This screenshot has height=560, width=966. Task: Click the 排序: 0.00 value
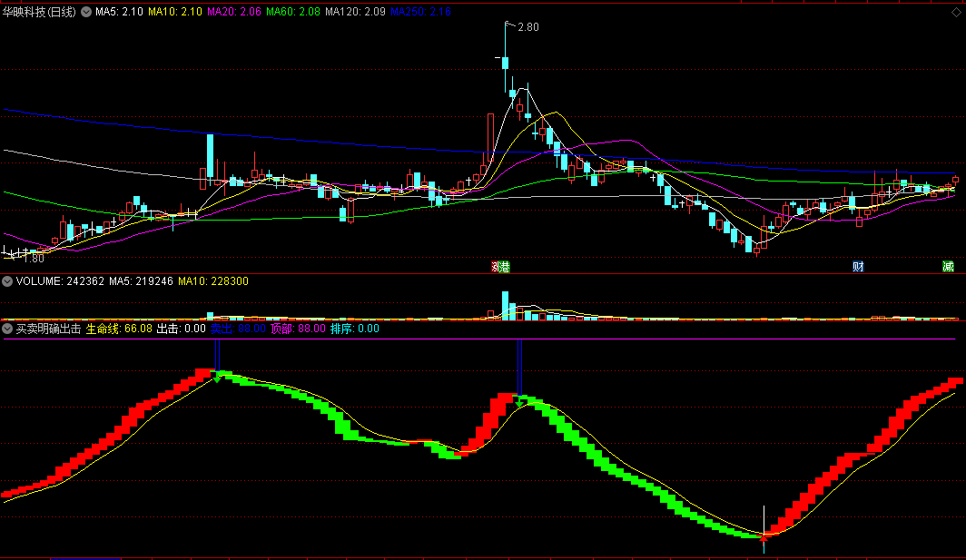point(355,329)
